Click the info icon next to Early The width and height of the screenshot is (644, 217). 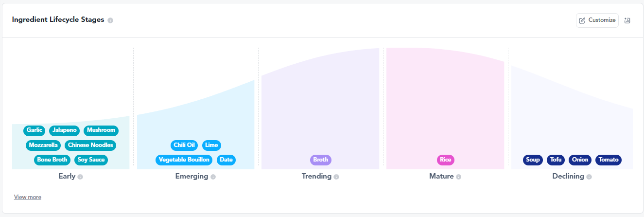80,177
